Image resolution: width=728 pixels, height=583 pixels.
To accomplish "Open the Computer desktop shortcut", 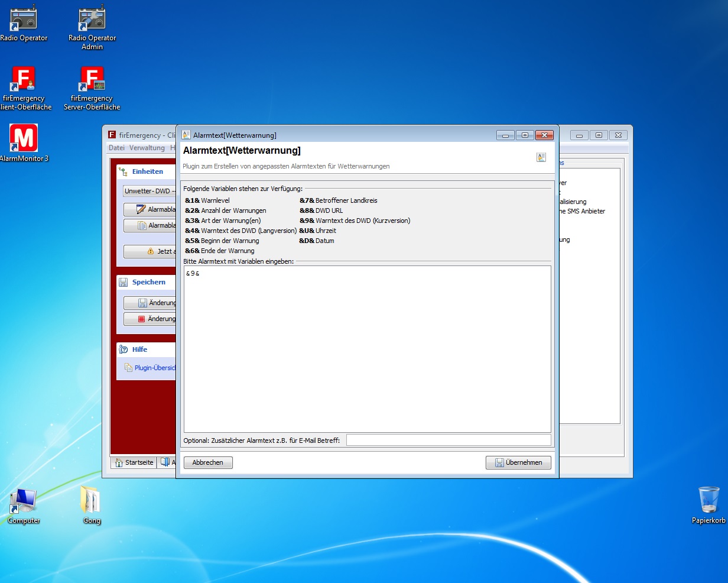I will pos(24,501).
